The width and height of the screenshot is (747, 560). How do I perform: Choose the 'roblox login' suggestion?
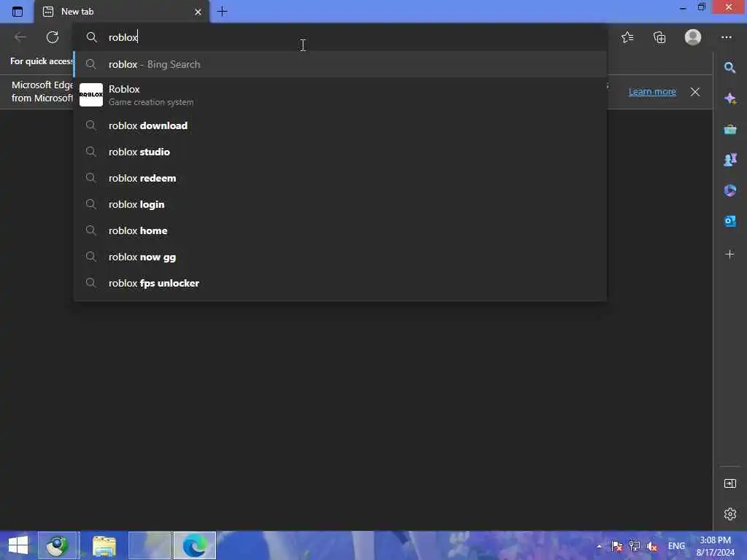(x=341, y=204)
